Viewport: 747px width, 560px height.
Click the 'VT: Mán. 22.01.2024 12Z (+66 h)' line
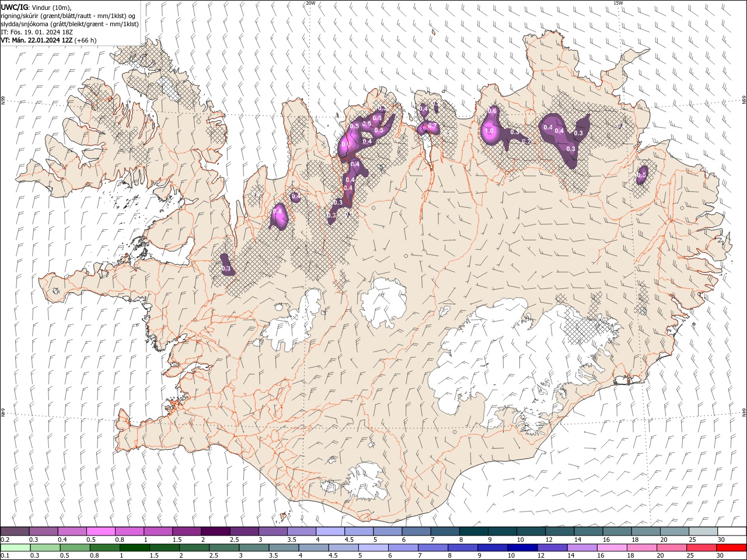coord(48,40)
